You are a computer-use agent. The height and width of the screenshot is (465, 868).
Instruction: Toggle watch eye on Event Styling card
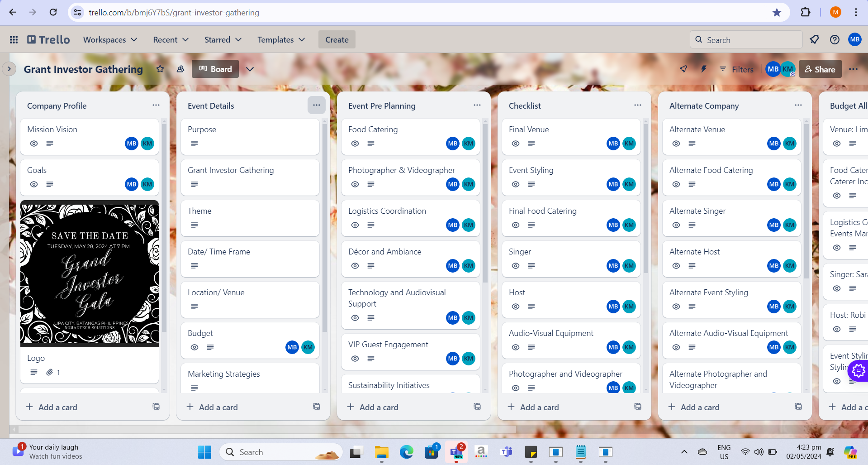pyautogui.click(x=516, y=184)
